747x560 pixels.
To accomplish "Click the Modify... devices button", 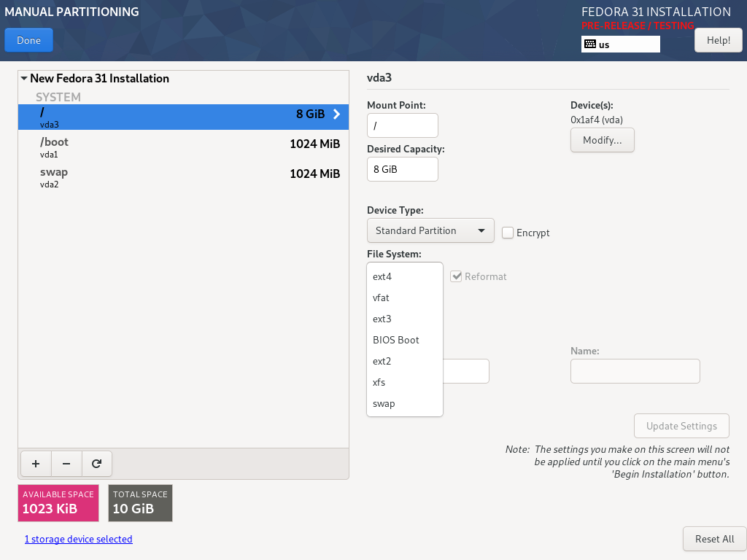I will tap(602, 140).
